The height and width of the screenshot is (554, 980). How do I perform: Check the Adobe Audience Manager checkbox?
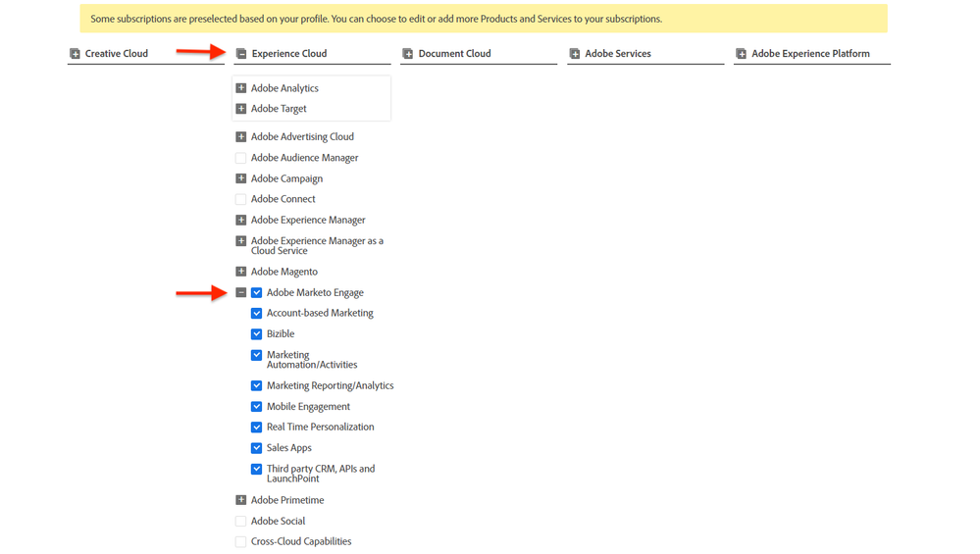[240, 158]
